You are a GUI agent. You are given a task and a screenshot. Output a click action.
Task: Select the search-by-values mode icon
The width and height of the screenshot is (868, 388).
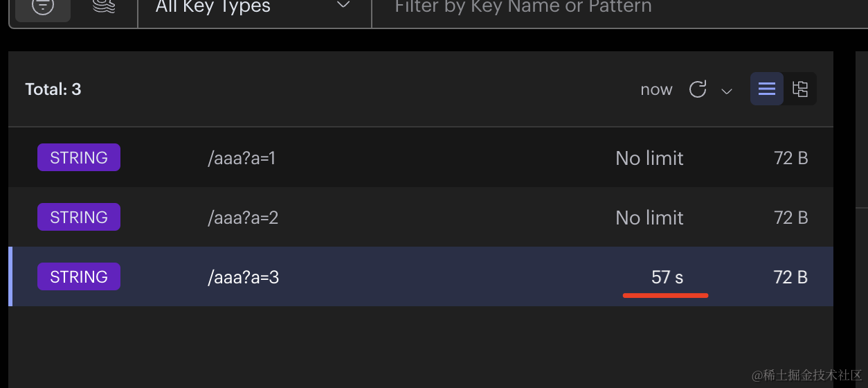104,7
